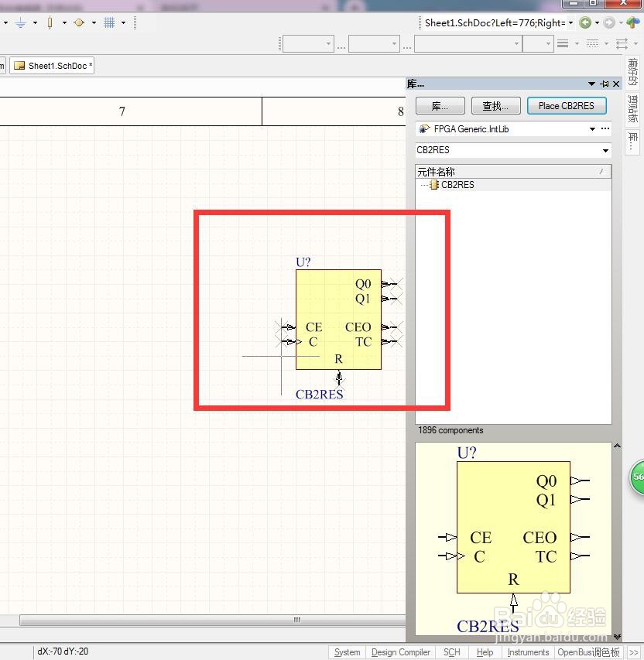The height and width of the screenshot is (660, 644).
Task: Click the home page icon in navigation bar
Action: 633,22
